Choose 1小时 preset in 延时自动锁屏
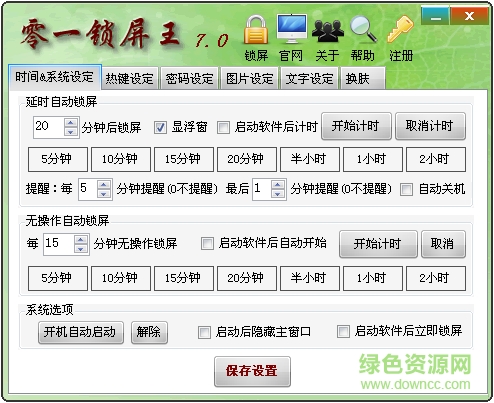This screenshot has height=403, width=494. 373,159
